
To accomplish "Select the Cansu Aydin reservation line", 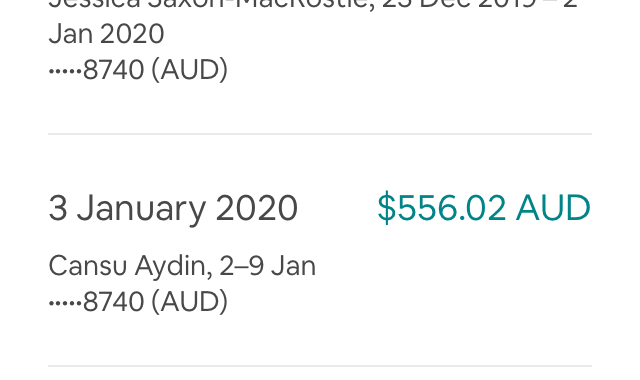I will (182, 266).
